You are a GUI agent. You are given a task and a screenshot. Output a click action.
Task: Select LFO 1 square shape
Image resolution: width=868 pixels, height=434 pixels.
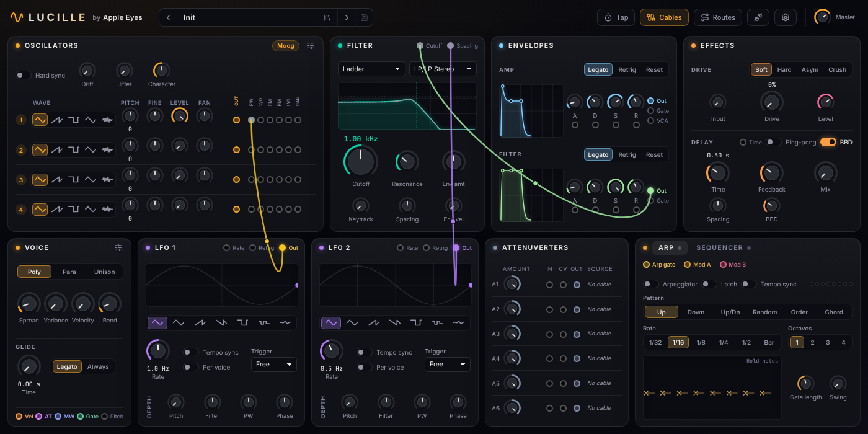pyautogui.click(x=242, y=322)
